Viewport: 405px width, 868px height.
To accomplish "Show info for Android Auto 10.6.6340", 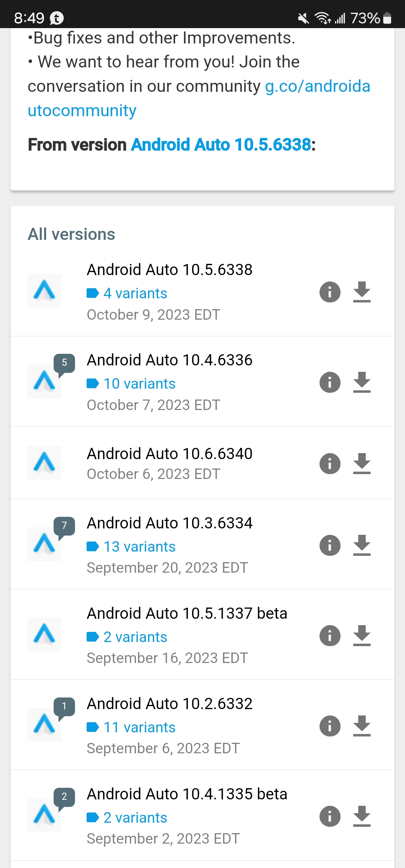I will [x=330, y=464].
